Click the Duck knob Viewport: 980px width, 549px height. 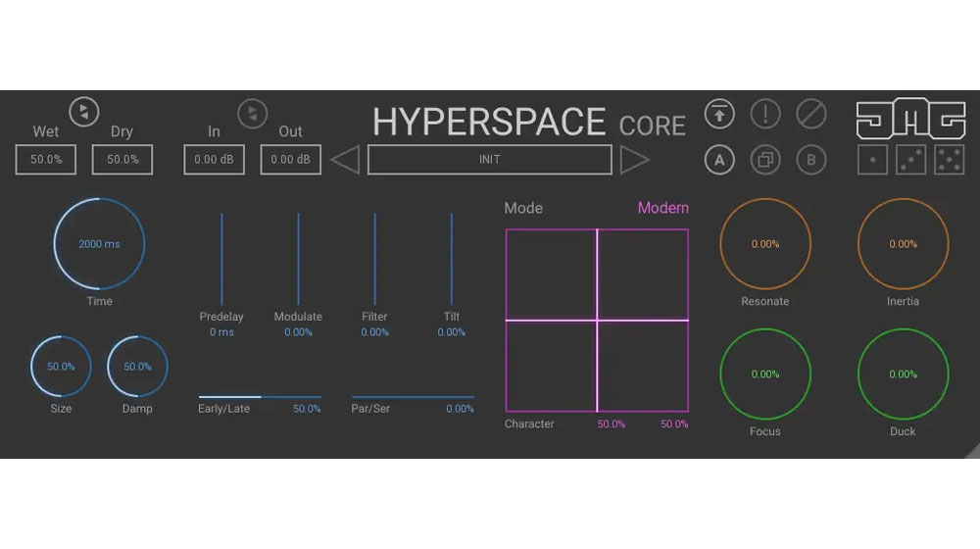point(904,374)
